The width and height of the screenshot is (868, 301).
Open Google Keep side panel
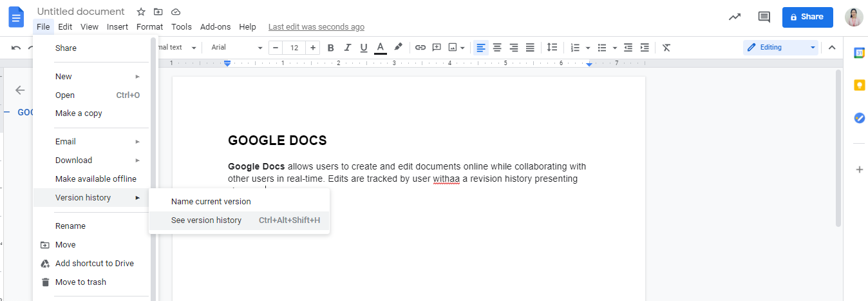point(859,86)
